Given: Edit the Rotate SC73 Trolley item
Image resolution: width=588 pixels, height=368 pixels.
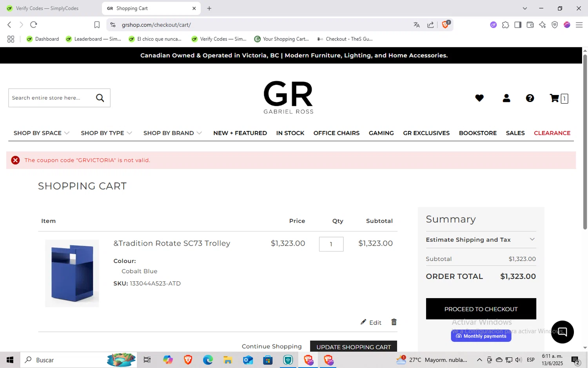Looking at the screenshot, I should point(371,322).
